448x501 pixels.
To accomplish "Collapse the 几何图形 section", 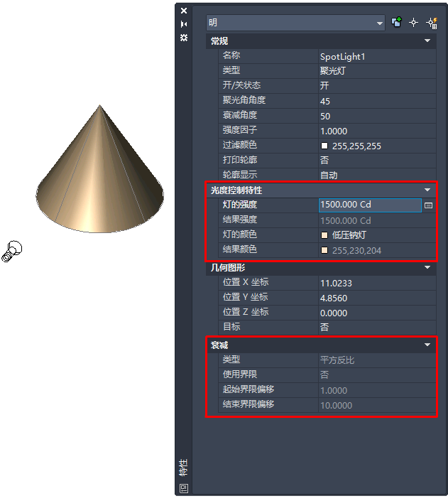I will tap(427, 267).
